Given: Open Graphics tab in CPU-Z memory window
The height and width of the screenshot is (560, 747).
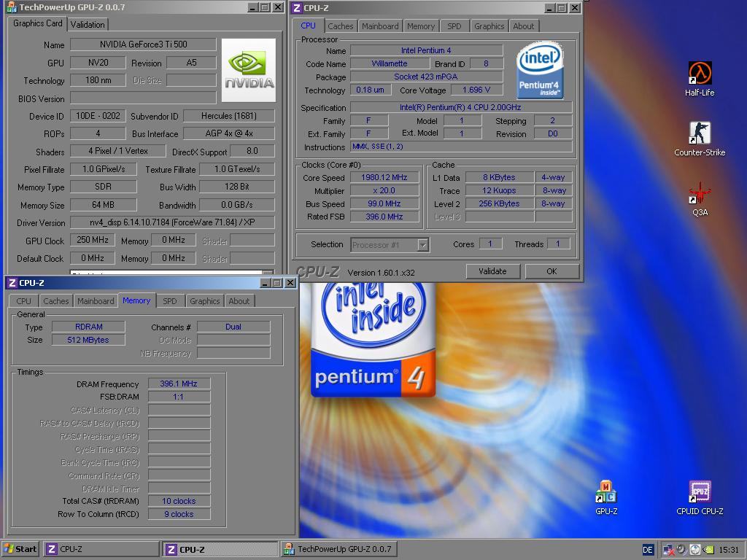Looking at the screenshot, I should (204, 301).
